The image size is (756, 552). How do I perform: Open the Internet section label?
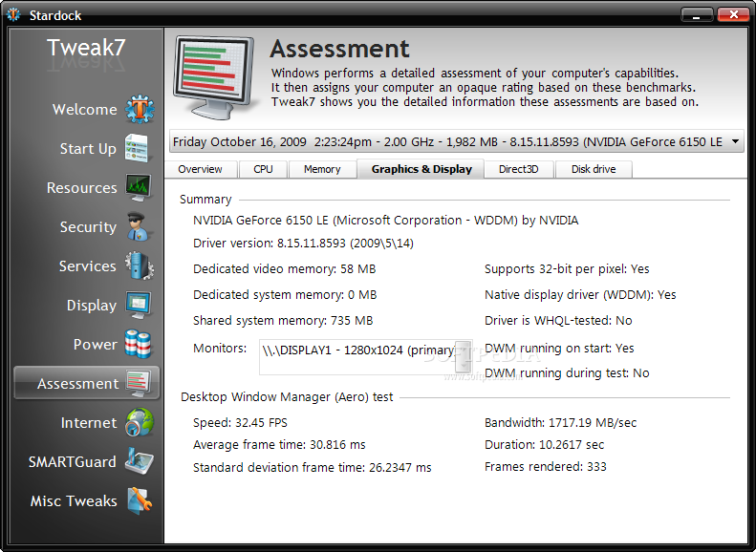pyautogui.click(x=89, y=422)
